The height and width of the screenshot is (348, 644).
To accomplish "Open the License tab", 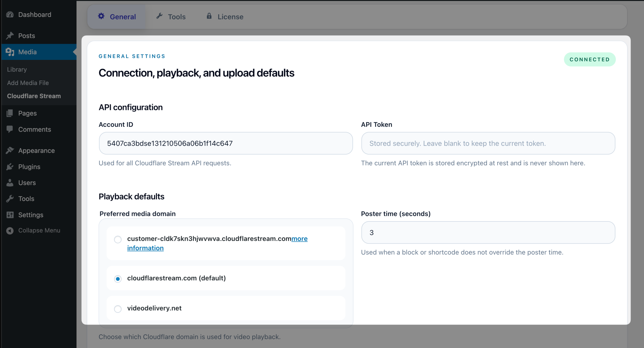I will pos(225,17).
